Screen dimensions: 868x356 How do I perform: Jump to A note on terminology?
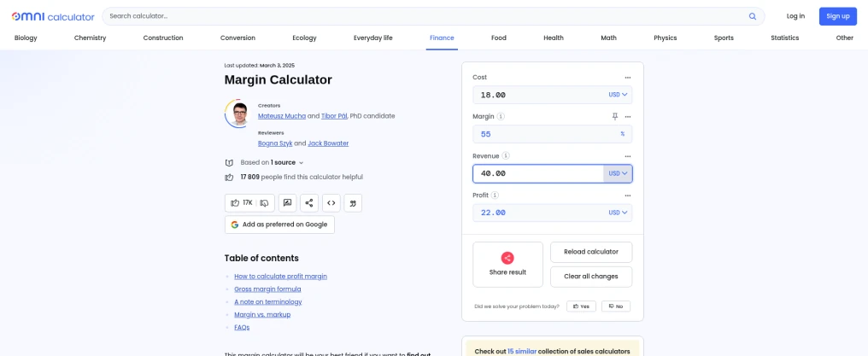point(268,302)
